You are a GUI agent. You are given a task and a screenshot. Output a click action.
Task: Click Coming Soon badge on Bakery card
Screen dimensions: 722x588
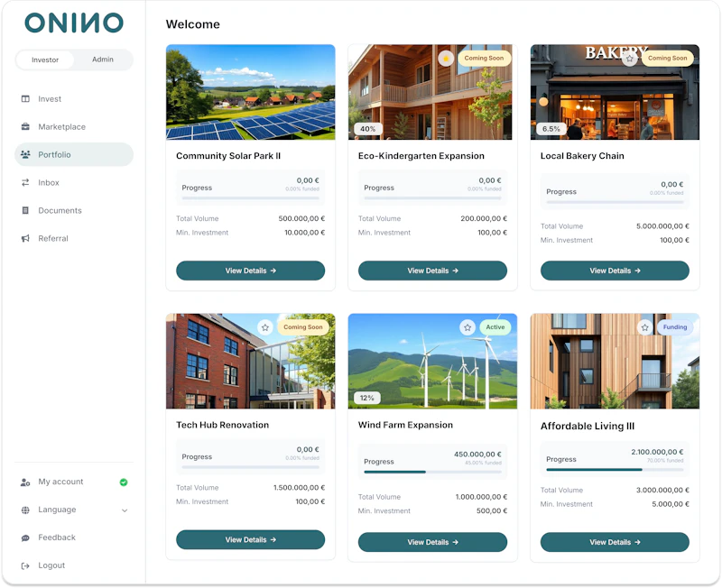coord(667,58)
